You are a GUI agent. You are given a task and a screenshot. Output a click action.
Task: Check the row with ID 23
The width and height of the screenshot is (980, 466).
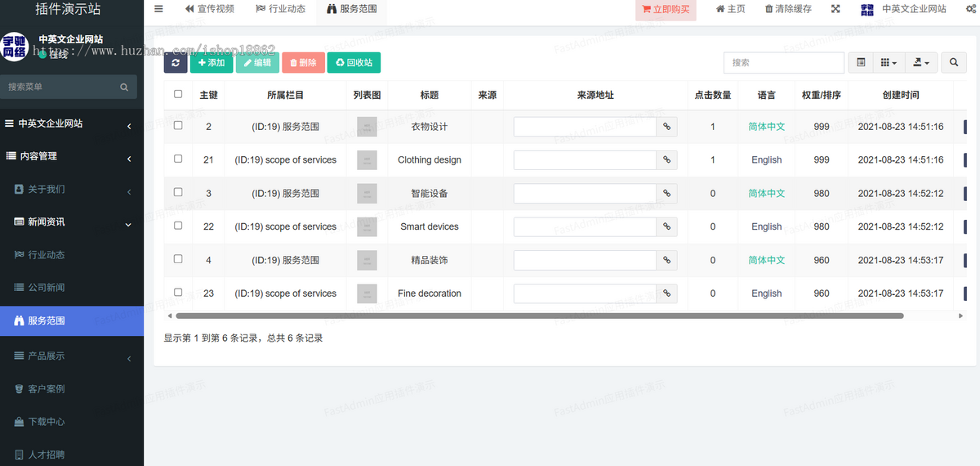click(178, 293)
